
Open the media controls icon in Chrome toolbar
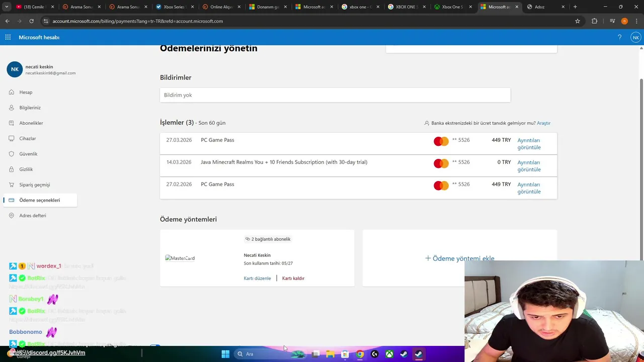(x=612, y=21)
